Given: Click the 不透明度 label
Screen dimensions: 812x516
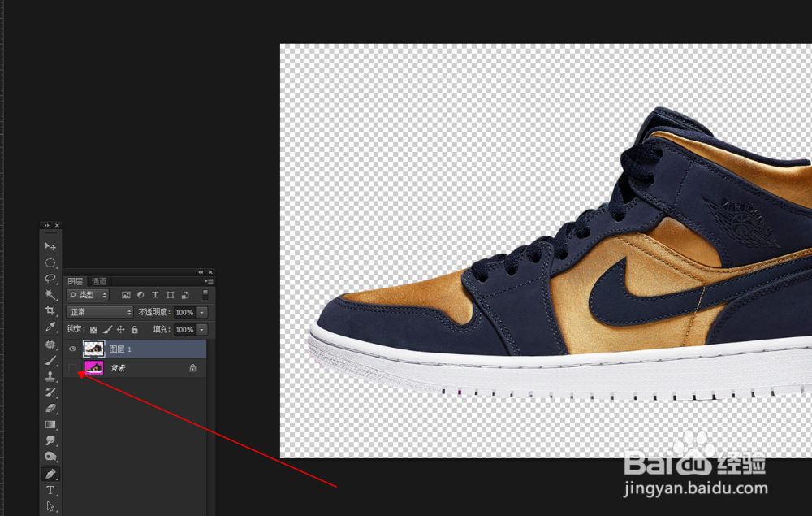Looking at the screenshot, I should (153, 312).
